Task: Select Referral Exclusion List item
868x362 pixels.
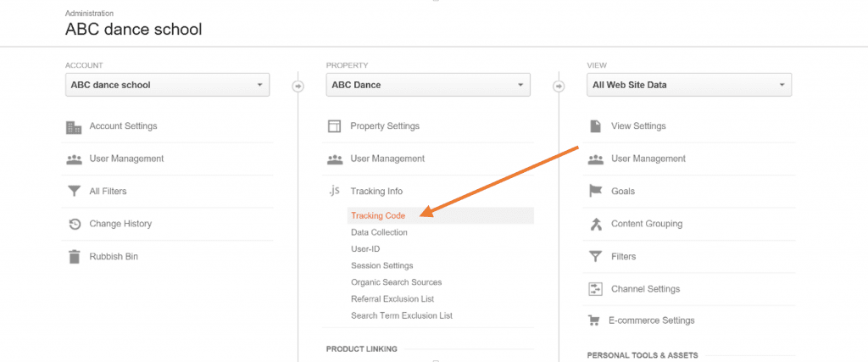Action: tap(392, 299)
